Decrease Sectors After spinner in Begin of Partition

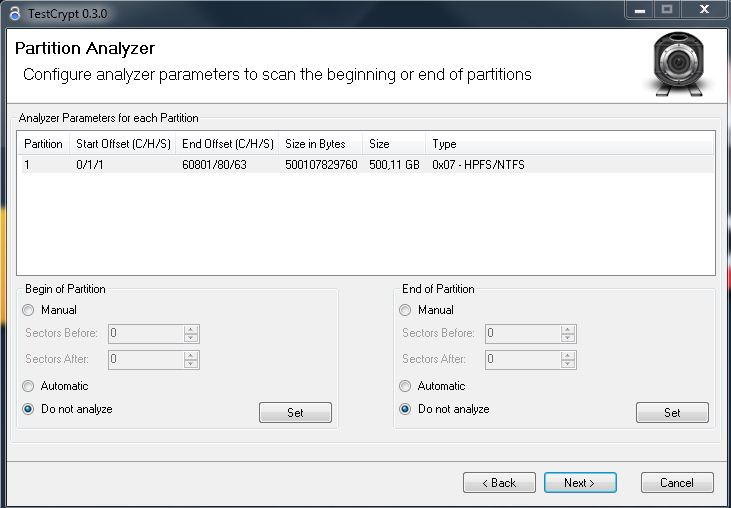point(191,364)
